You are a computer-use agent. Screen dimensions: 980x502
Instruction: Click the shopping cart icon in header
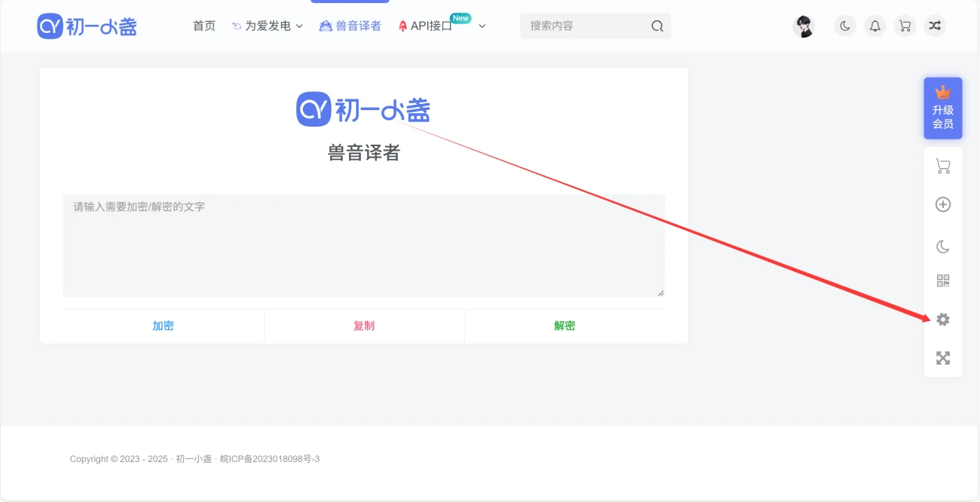(x=905, y=26)
